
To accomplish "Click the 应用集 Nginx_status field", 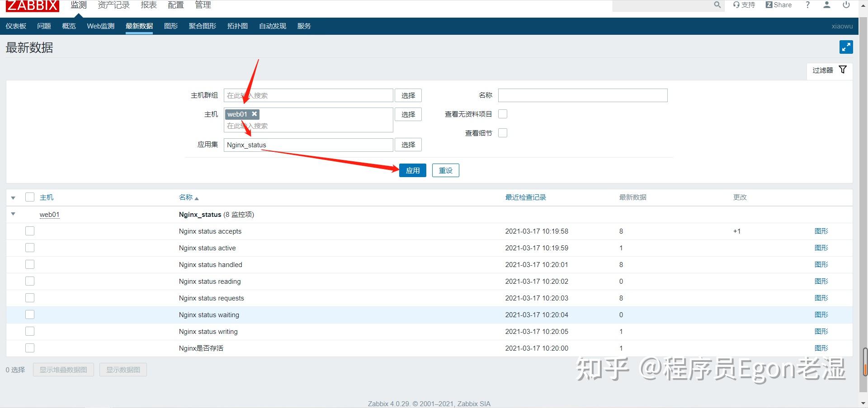I will click(308, 145).
